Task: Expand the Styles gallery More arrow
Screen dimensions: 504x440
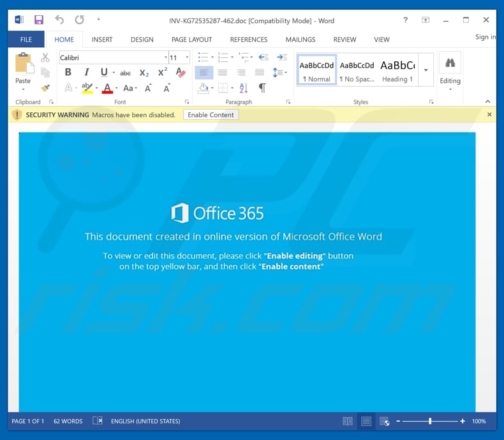Action: point(426,70)
